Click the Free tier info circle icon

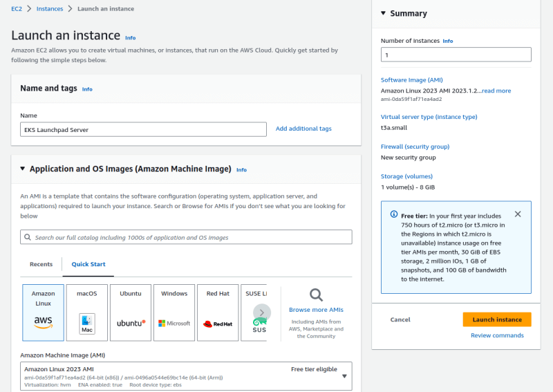(x=394, y=214)
